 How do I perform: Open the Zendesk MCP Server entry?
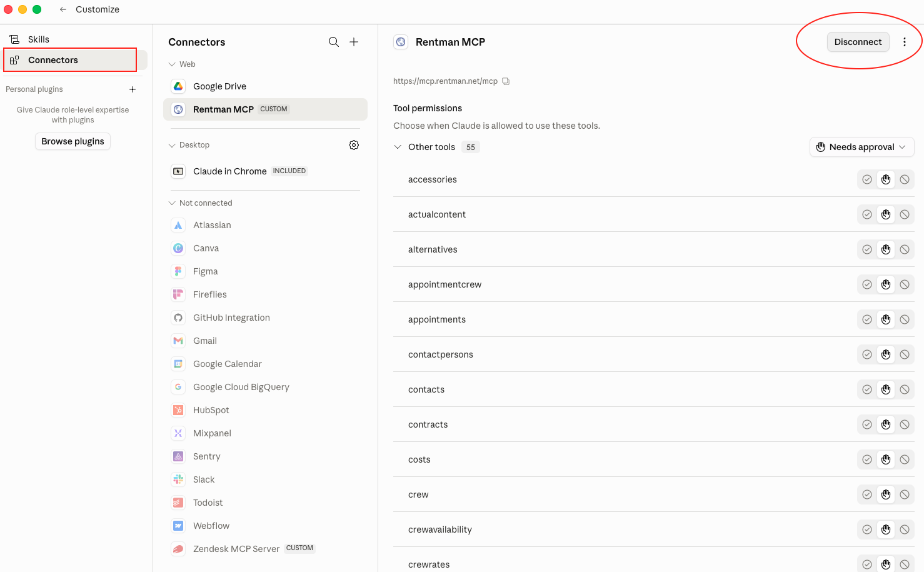coord(265,549)
